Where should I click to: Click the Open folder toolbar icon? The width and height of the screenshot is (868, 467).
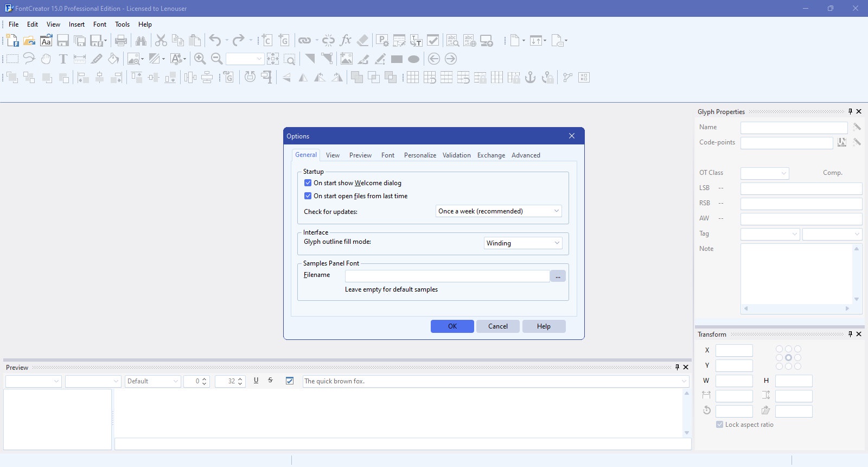[29, 41]
